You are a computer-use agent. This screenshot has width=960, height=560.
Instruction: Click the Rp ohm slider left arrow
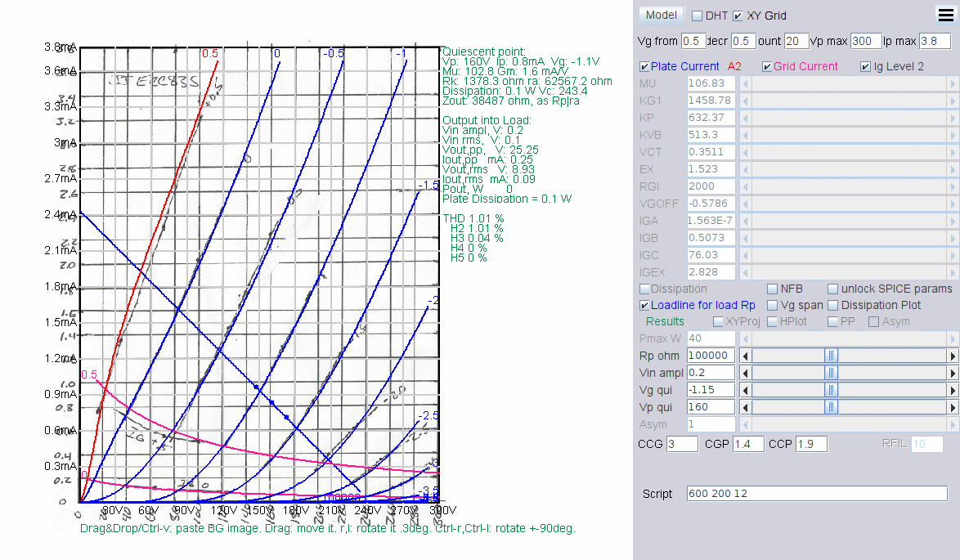coord(744,356)
